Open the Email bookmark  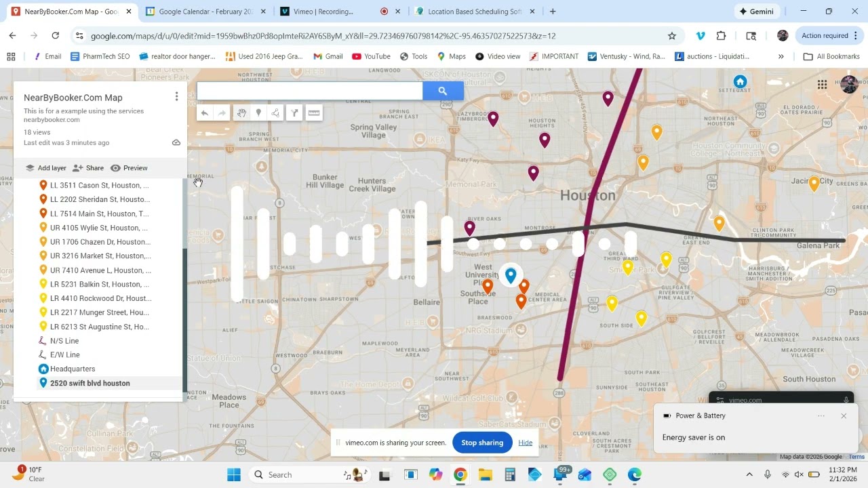pyautogui.click(x=47, y=56)
